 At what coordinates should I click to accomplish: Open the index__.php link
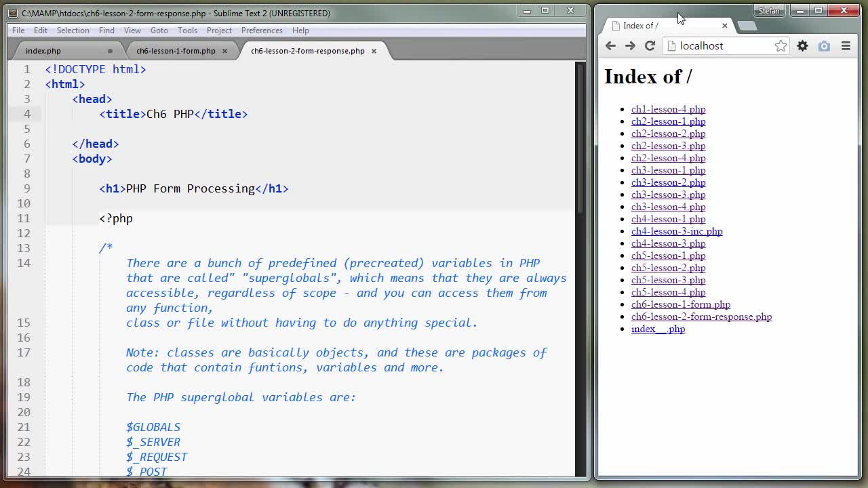pos(658,329)
